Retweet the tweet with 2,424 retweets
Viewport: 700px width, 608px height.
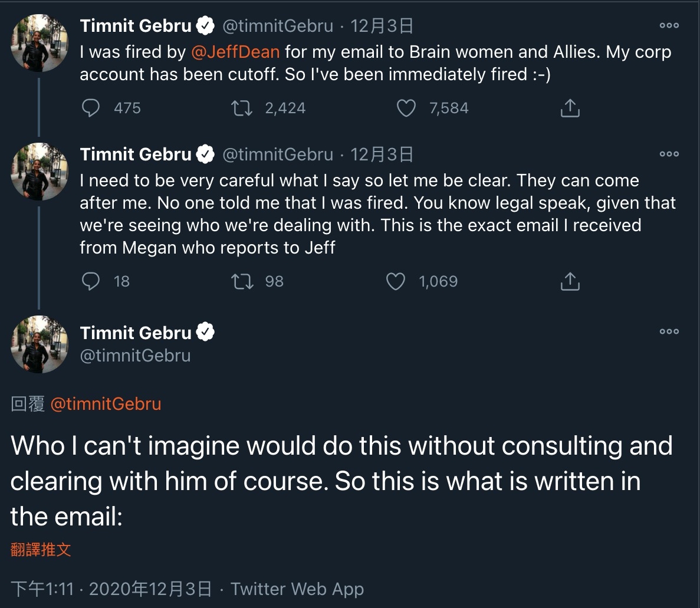point(242,109)
